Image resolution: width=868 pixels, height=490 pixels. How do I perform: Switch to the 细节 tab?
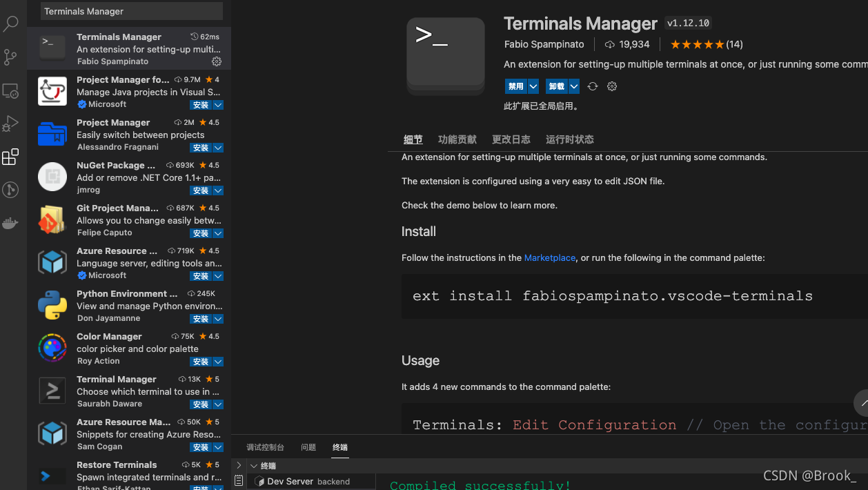(413, 139)
